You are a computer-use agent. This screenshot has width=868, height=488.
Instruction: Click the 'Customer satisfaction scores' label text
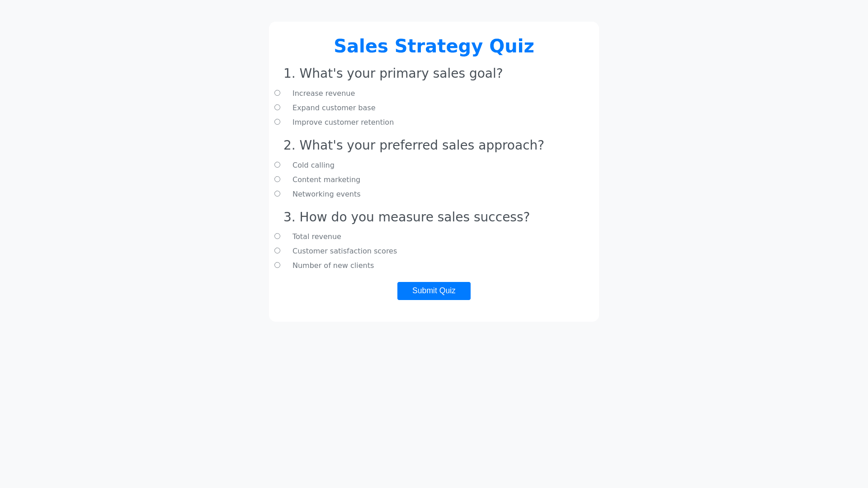pos(344,251)
